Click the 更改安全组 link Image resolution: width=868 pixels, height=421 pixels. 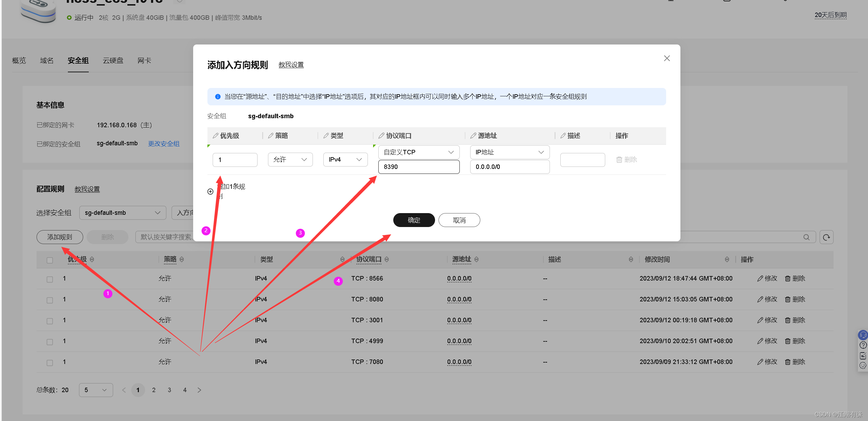click(164, 144)
